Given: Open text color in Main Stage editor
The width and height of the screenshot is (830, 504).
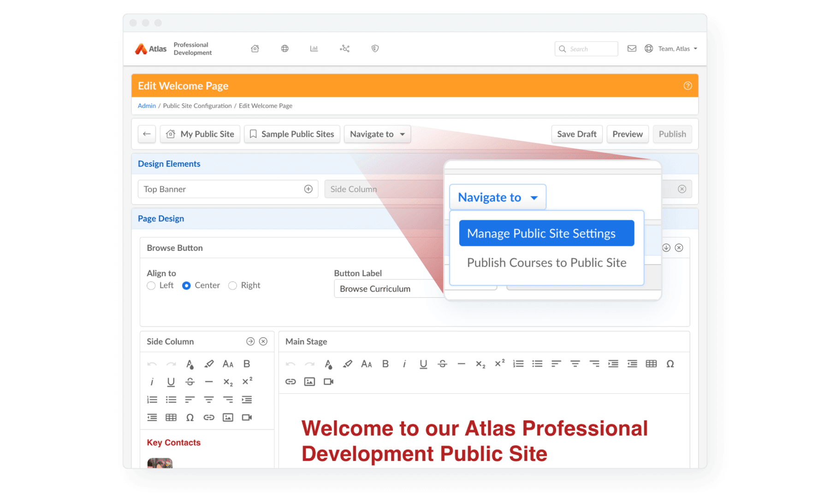Looking at the screenshot, I should coord(328,364).
